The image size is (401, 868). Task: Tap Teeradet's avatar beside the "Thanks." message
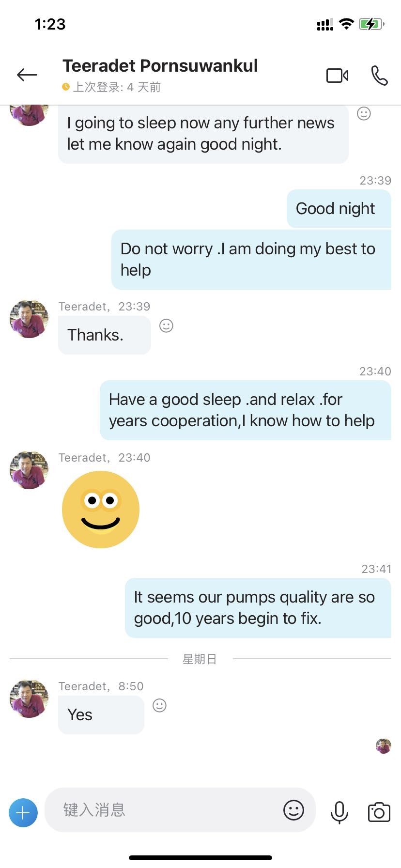pyautogui.click(x=29, y=318)
